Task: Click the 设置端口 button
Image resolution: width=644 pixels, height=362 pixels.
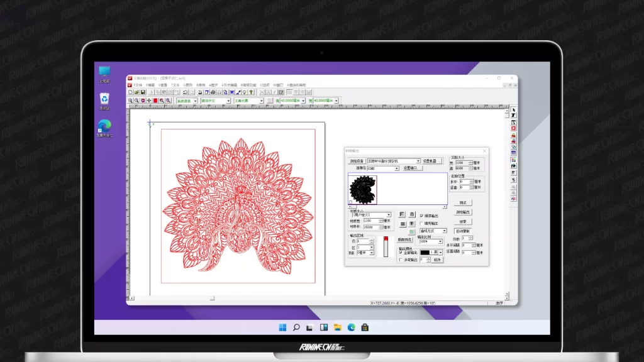Action: [x=412, y=168]
